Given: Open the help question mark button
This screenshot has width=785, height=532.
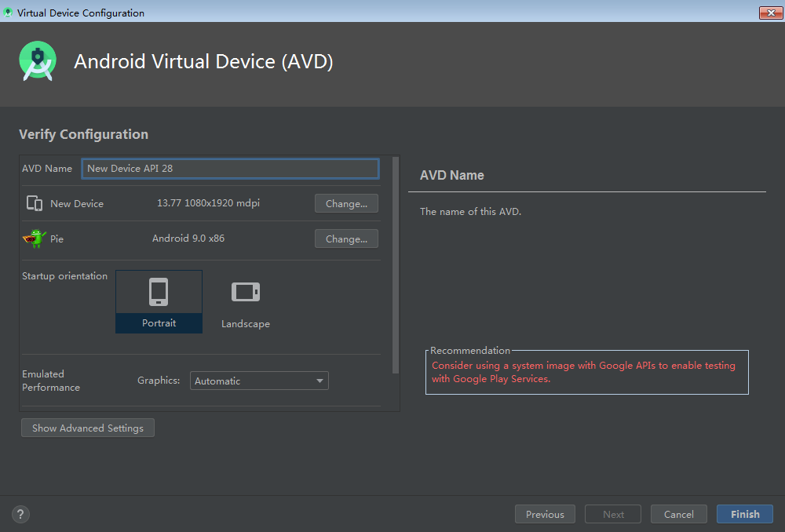Looking at the screenshot, I should pos(20,514).
